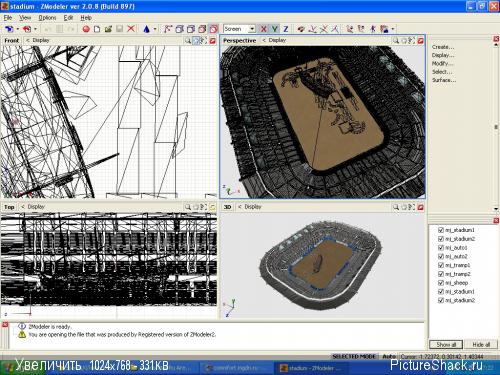500x375 pixels.
Task: Expand the Create... command group
Action: coord(443,47)
